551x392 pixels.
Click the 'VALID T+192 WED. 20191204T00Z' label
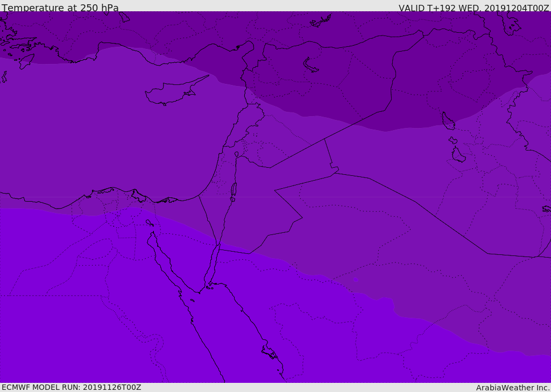pos(474,8)
